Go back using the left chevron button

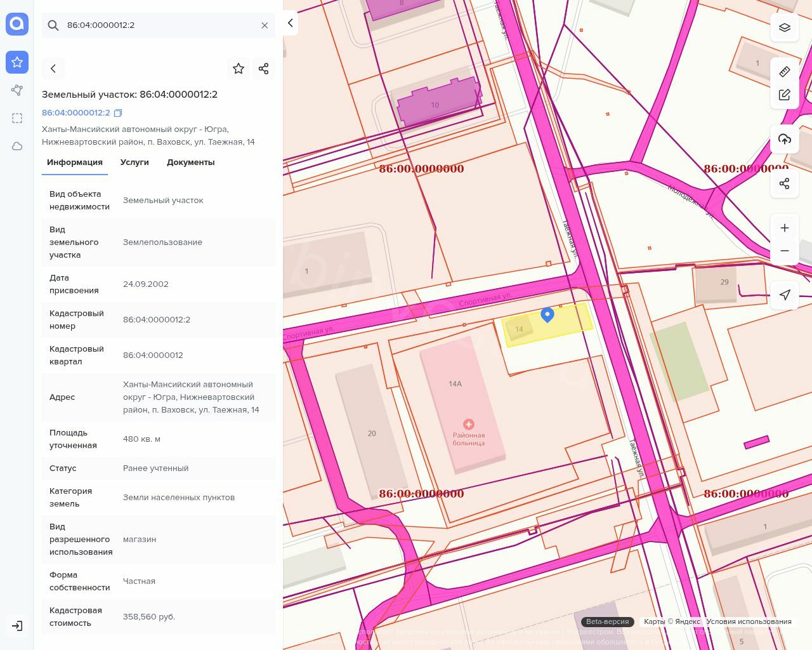click(53, 69)
